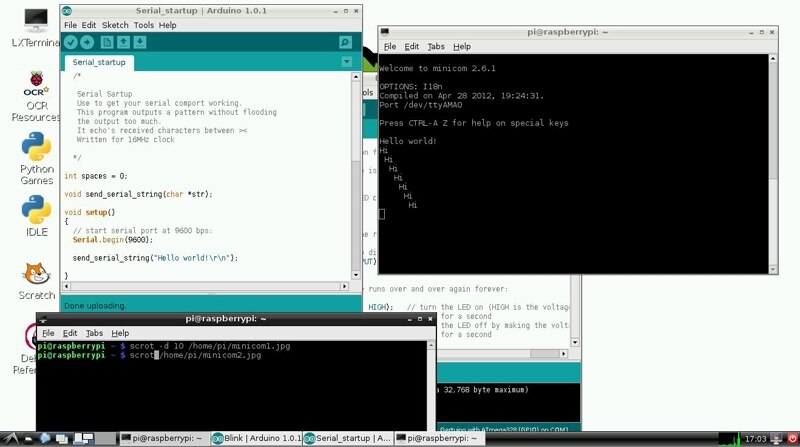Open File menu in Serial_startup Arduino window
The width and height of the screenshot is (800, 447).
(x=70, y=25)
